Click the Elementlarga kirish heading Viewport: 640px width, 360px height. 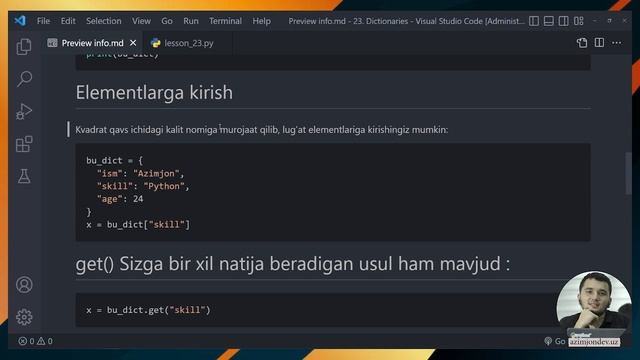pyautogui.click(x=154, y=93)
